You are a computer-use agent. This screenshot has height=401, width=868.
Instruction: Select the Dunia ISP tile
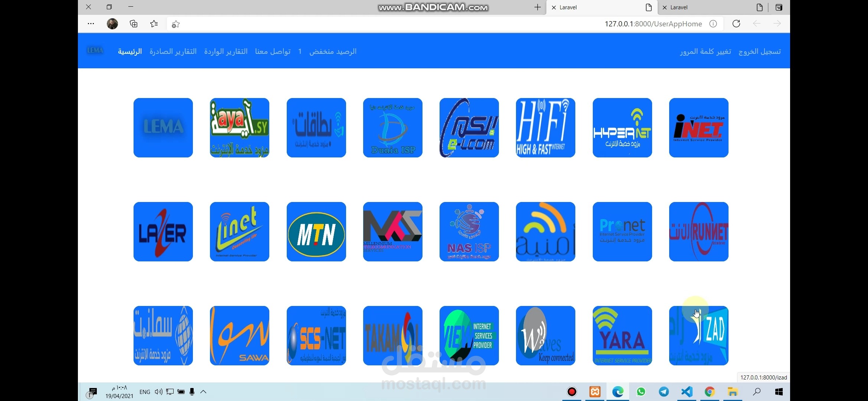click(392, 128)
